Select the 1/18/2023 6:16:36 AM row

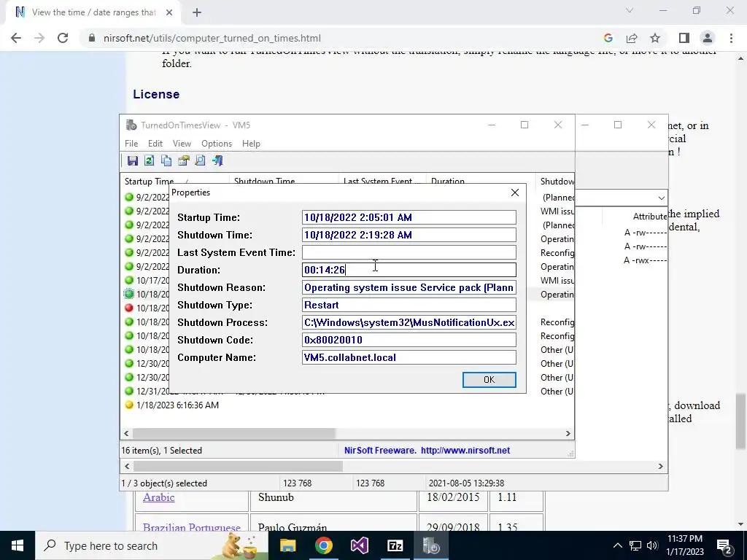[347, 405]
